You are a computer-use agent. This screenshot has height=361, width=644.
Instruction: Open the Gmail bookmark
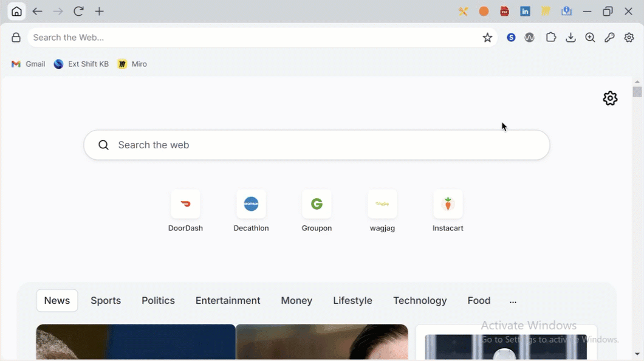(x=29, y=64)
